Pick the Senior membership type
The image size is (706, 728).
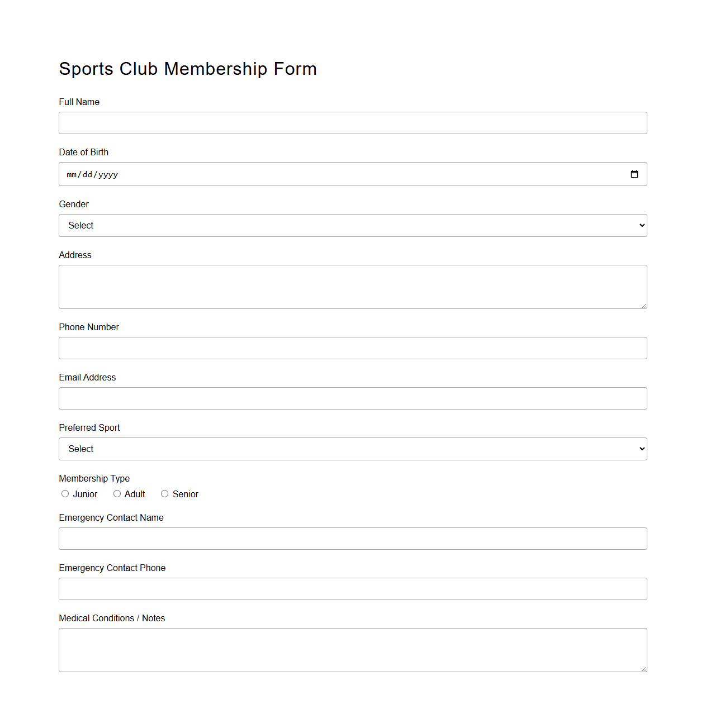[x=164, y=493]
